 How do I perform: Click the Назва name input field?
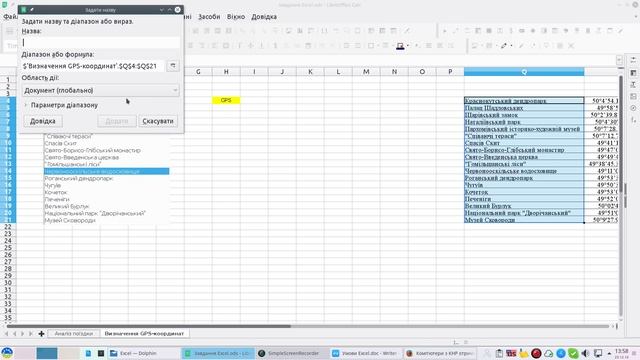pos(100,42)
